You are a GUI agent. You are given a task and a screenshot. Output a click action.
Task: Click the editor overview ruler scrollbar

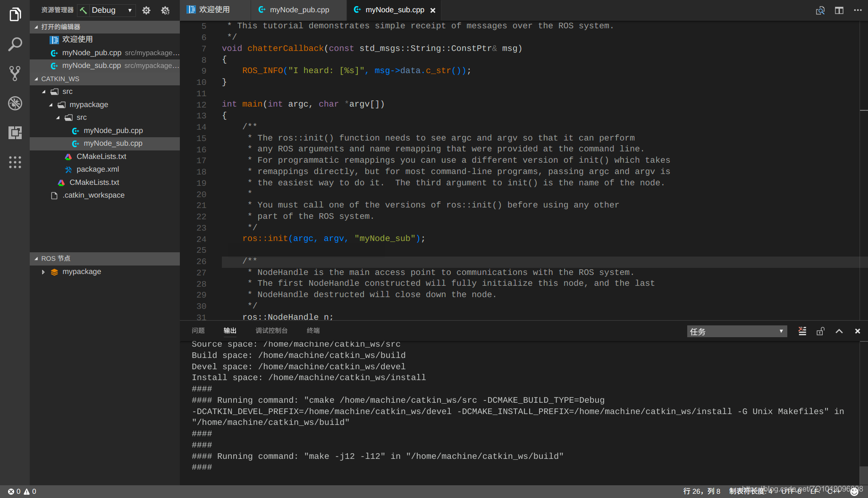(863, 170)
